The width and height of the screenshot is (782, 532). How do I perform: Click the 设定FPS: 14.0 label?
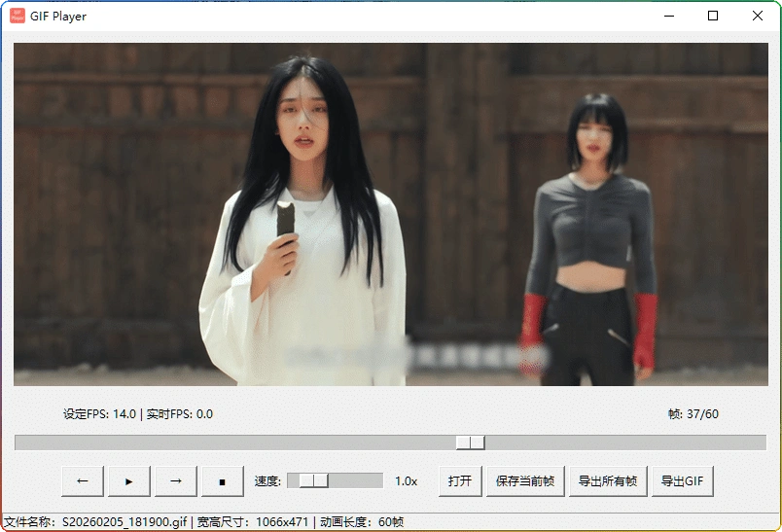100,414
